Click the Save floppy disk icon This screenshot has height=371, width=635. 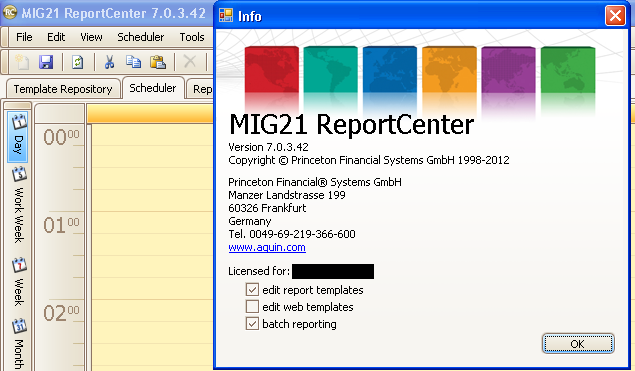click(46, 62)
